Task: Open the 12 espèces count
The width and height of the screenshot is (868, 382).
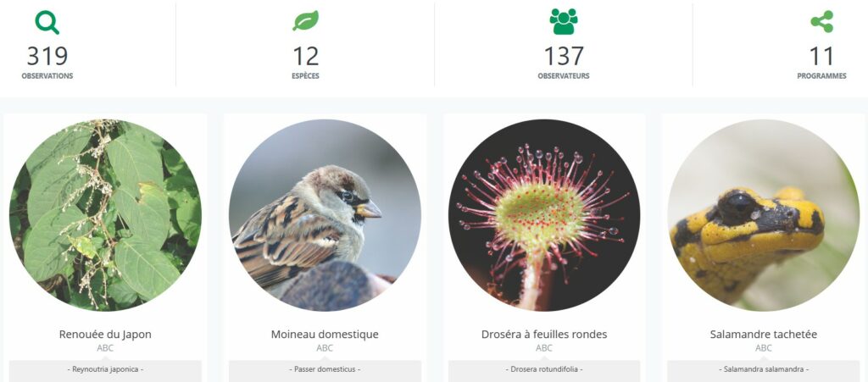Action: pos(305,57)
